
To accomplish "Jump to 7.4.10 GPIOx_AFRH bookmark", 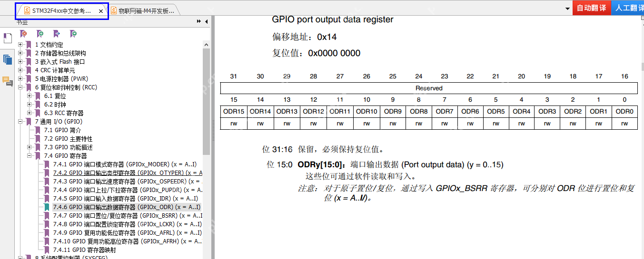I will (128, 241).
